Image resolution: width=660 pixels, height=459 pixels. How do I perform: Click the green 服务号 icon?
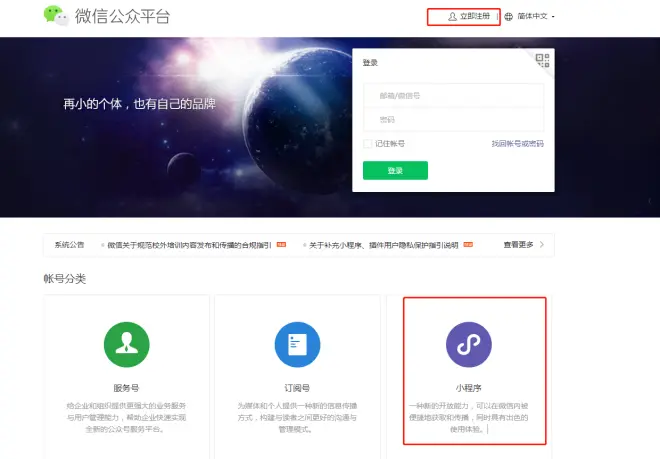[127, 344]
